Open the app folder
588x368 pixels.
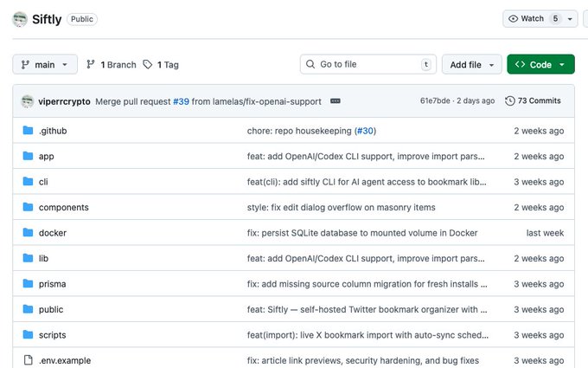coord(47,156)
